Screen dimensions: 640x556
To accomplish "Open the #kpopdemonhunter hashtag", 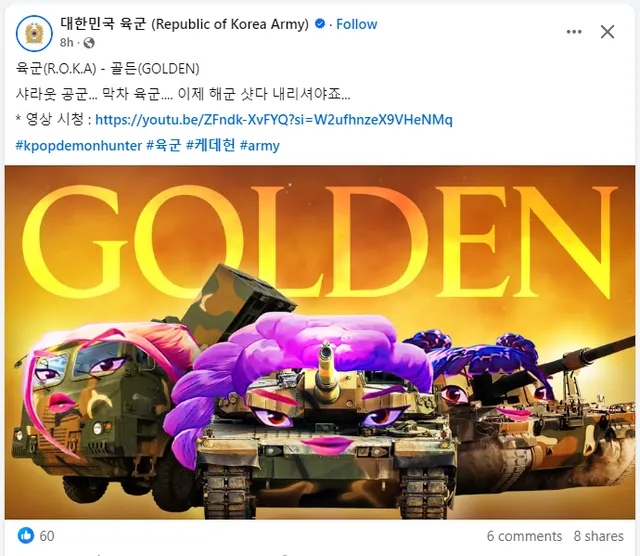I will click(79, 145).
